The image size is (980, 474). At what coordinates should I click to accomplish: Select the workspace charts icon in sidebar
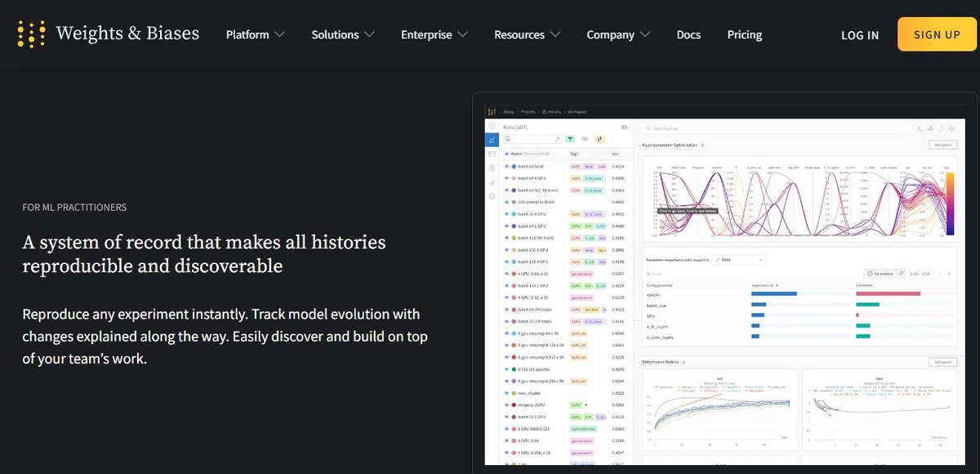492,140
